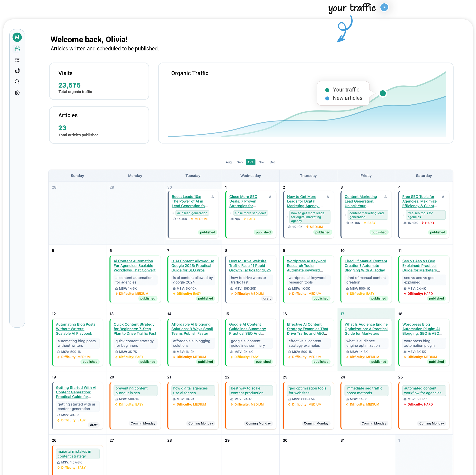Click the author icon on Free SEO Tools card

tap(443, 197)
